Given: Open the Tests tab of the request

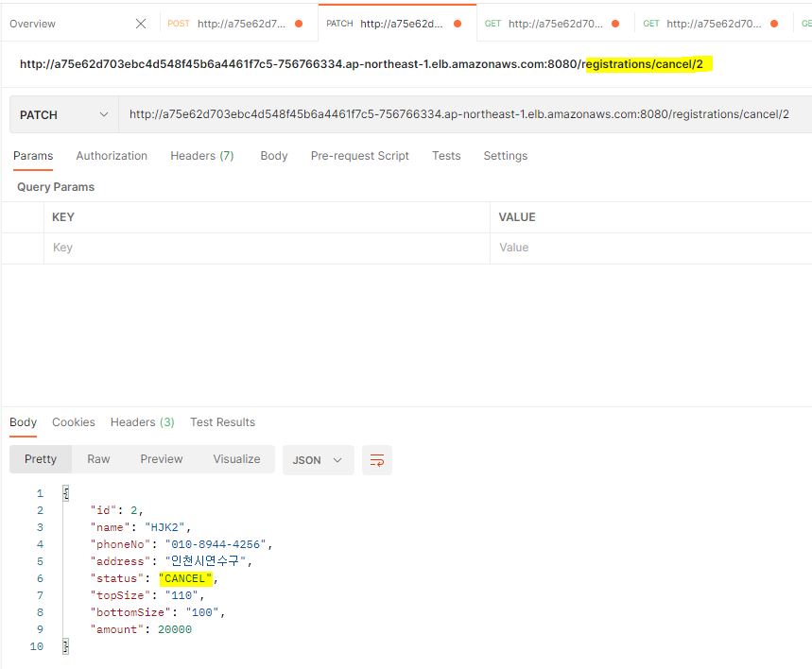Looking at the screenshot, I should point(446,156).
